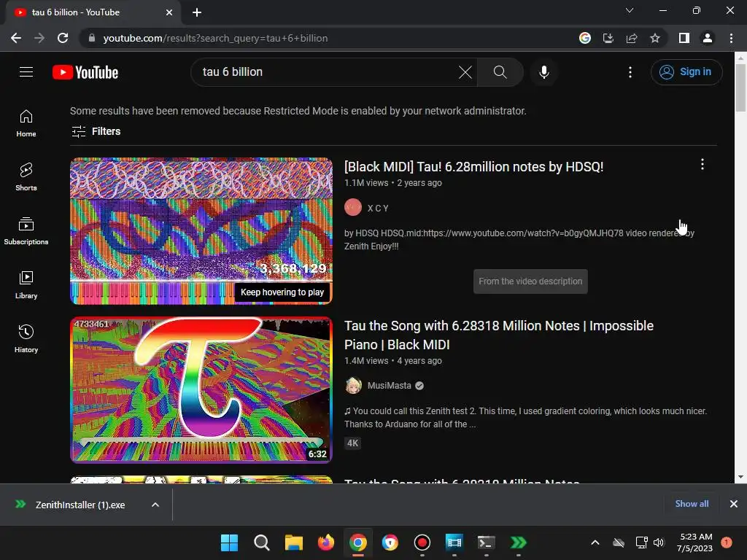Click '1.1M views • 2 years ago' text
This screenshot has height=560, width=747.
coord(393,183)
